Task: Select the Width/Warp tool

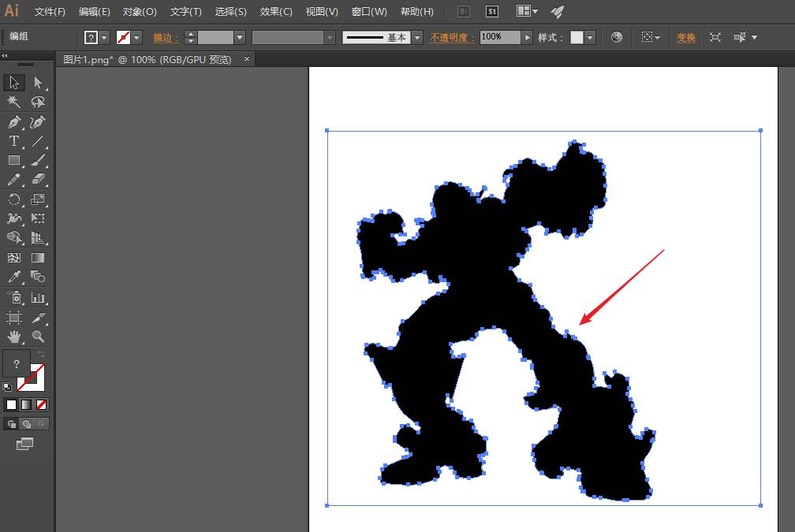Action: coord(14,218)
